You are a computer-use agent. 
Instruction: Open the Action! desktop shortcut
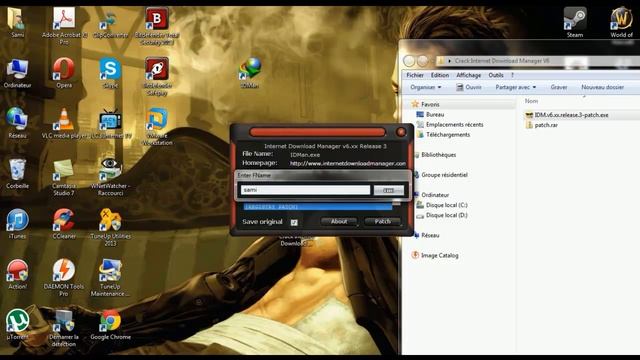coord(17,274)
